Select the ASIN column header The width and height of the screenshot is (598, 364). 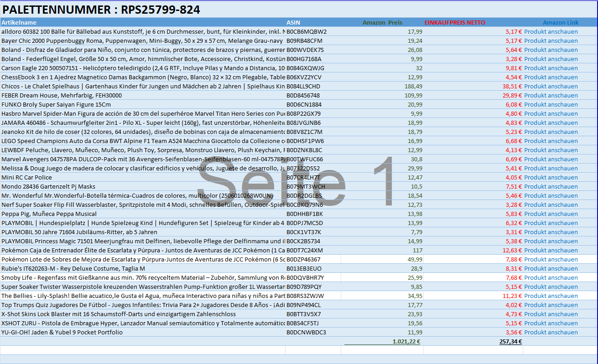pos(293,22)
